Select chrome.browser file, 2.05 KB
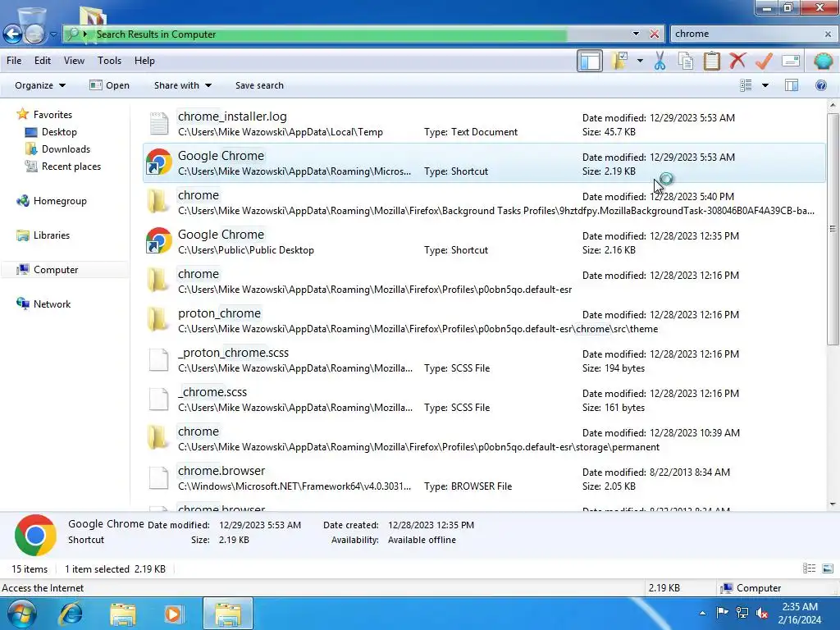 [484, 478]
